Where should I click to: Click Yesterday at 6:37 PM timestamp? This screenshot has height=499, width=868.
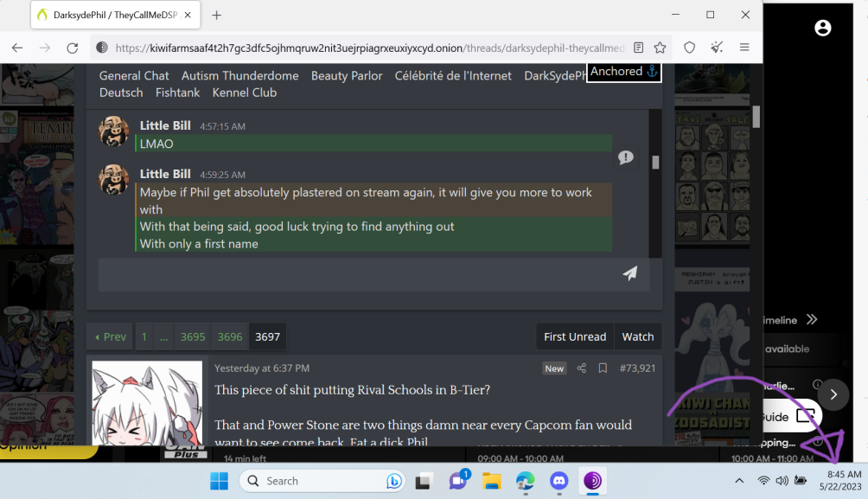[262, 368]
